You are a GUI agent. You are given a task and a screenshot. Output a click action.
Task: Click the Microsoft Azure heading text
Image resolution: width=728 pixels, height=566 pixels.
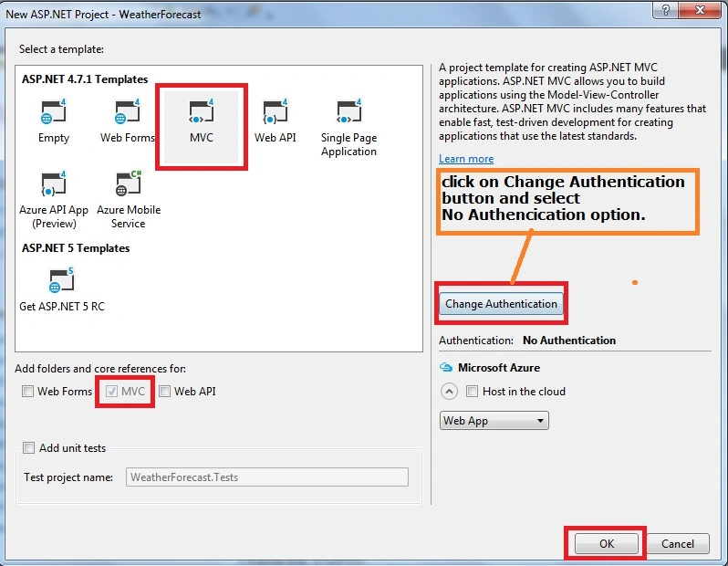499,368
